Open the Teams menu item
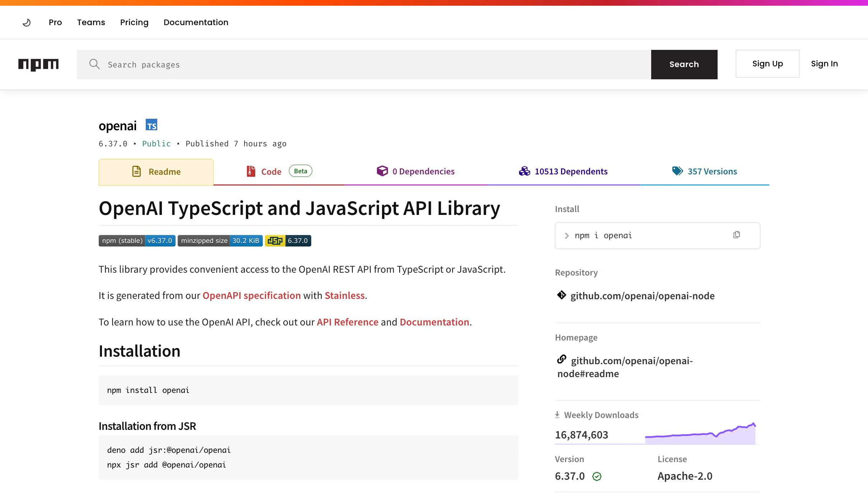 pos(91,22)
